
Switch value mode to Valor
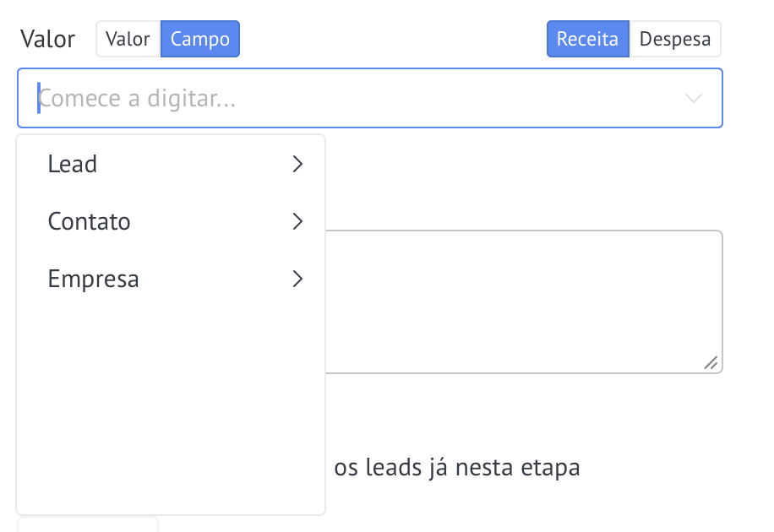pos(128,39)
